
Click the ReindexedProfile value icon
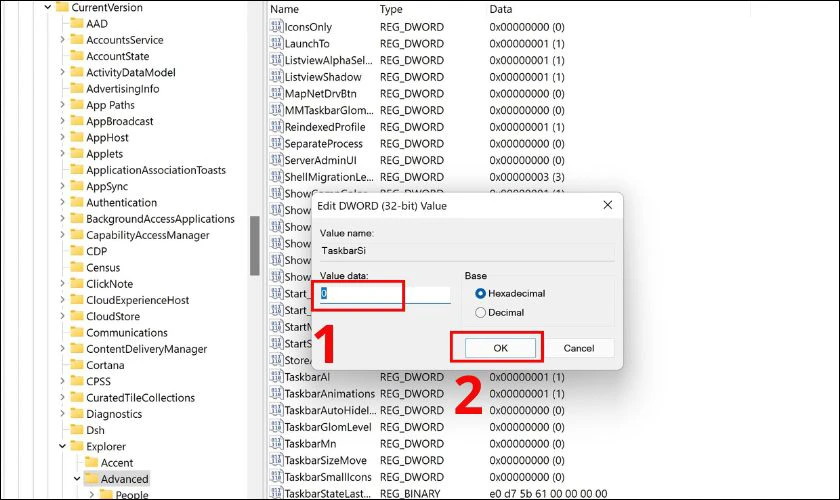click(x=276, y=127)
